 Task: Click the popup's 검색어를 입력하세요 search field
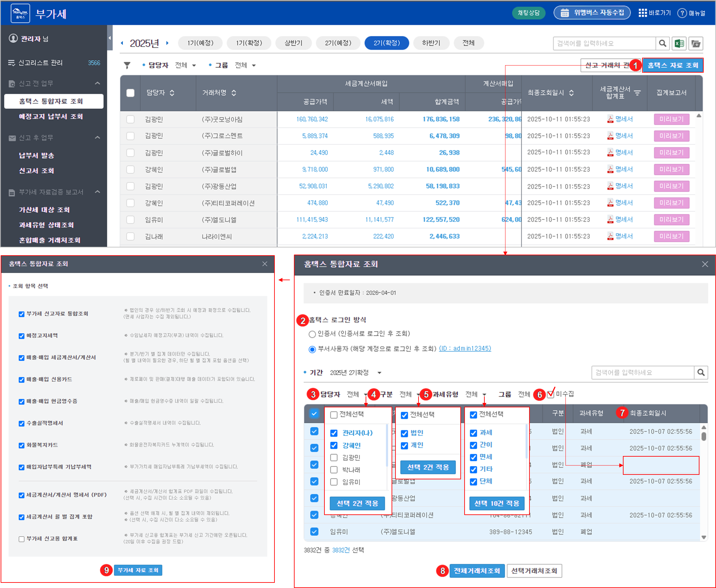[x=642, y=373]
